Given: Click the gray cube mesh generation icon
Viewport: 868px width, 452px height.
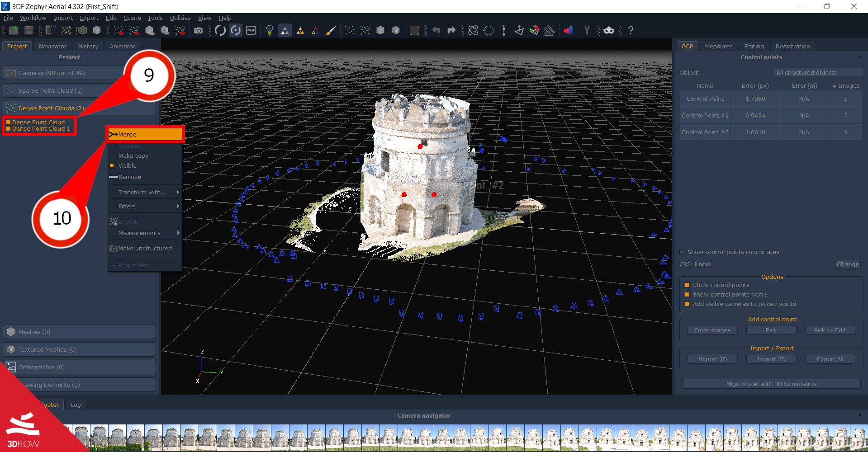Looking at the screenshot, I should click(x=97, y=30).
